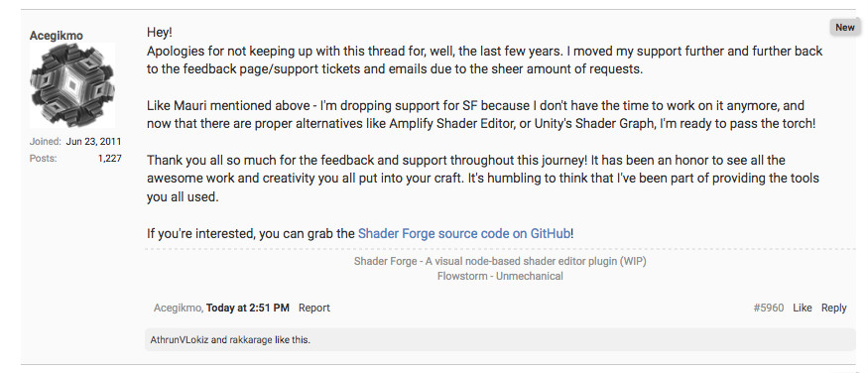This screenshot has width=868, height=373.
Task: Open AthrunVLokiz's profile from likes
Action: pyautogui.click(x=180, y=340)
